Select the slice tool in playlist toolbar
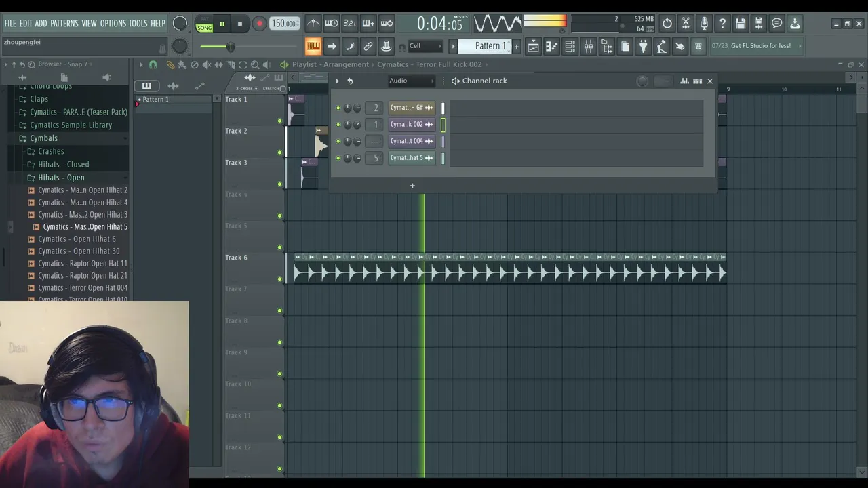This screenshot has height=488, width=868. pyautogui.click(x=231, y=65)
